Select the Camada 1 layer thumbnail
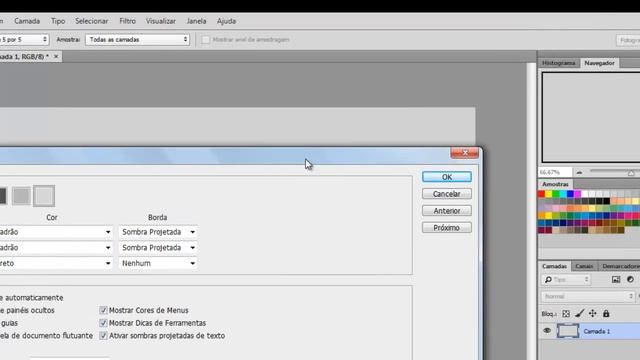 [x=568, y=331]
